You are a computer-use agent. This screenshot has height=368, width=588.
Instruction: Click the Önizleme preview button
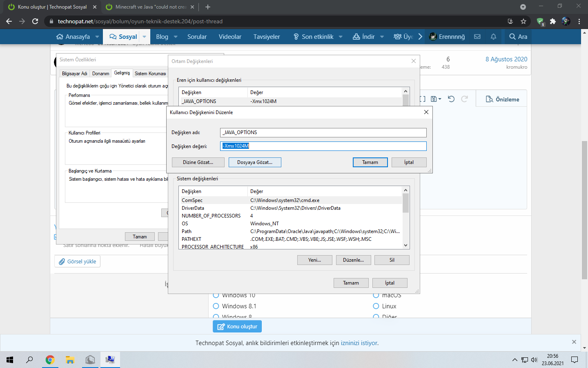pos(502,99)
